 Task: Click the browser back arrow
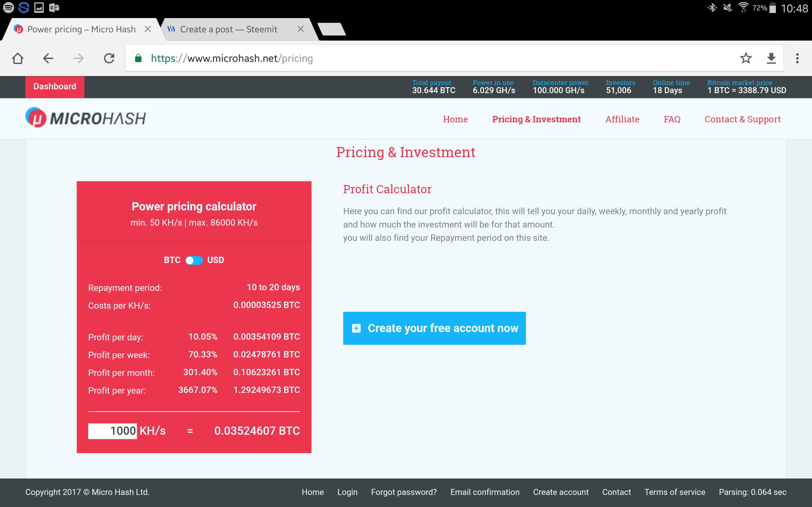(x=48, y=58)
